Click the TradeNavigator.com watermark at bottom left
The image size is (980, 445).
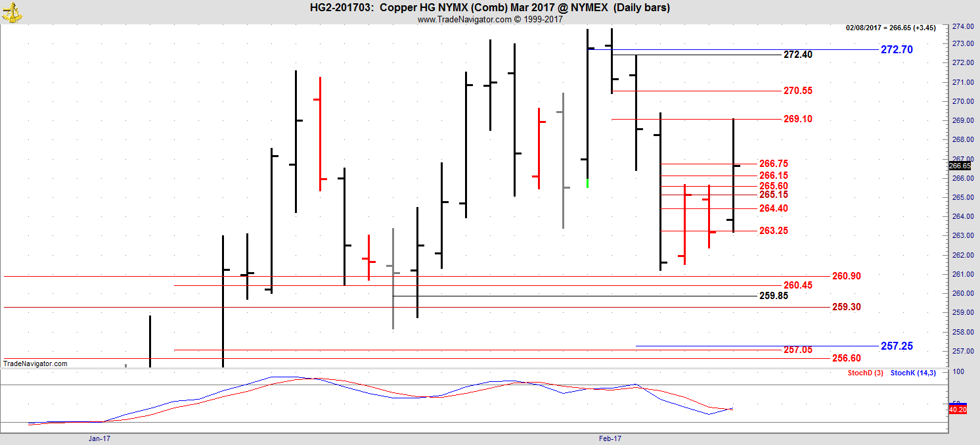[35, 363]
